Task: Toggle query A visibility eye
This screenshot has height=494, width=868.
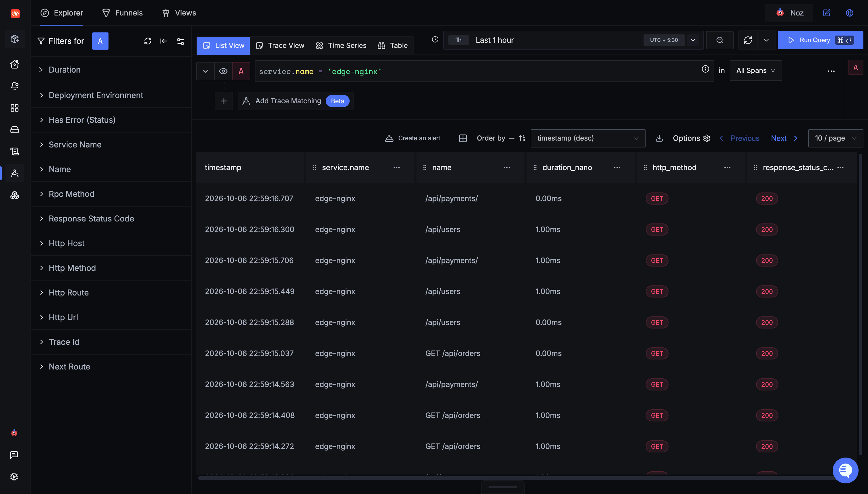Action: tap(223, 71)
